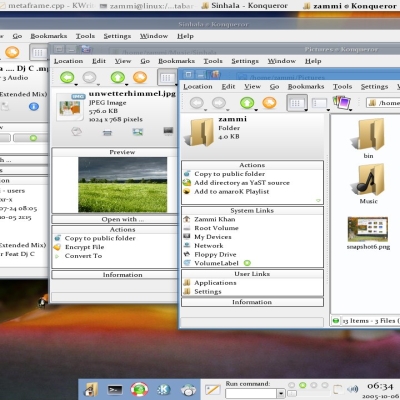Click orange Home button in the Pictures Konqueror window
The height and width of the screenshot is (400, 400).
pos(140,77)
